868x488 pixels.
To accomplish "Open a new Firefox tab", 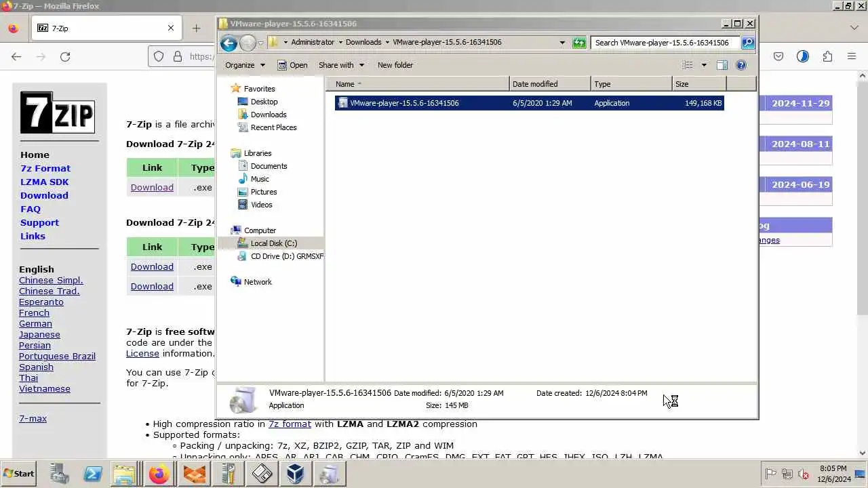I will coord(196,28).
